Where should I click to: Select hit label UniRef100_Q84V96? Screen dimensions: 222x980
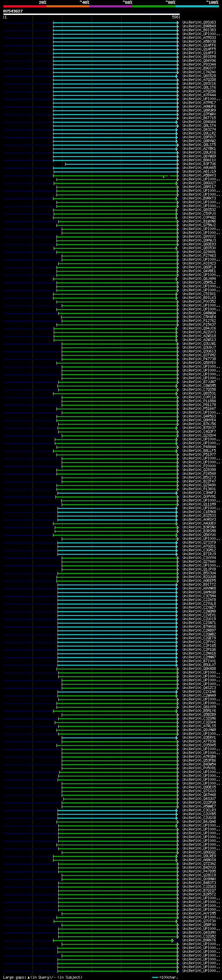click(199, 60)
